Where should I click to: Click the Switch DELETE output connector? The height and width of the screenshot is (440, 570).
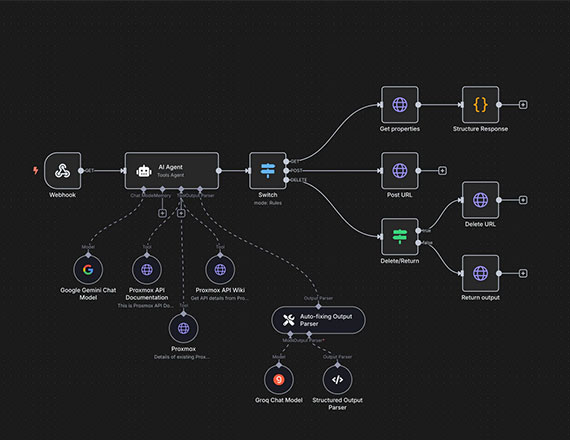pos(286,180)
